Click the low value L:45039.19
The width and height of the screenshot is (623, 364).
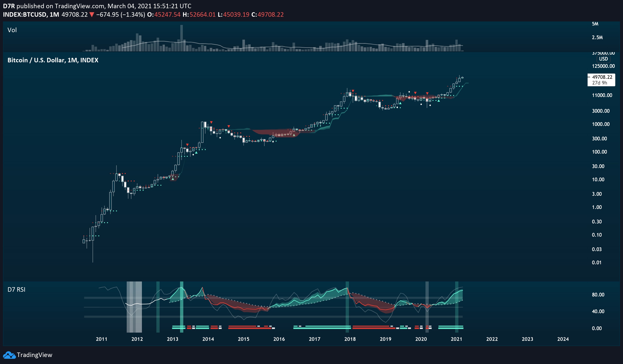pyautogui.click(x=233, y=14)
